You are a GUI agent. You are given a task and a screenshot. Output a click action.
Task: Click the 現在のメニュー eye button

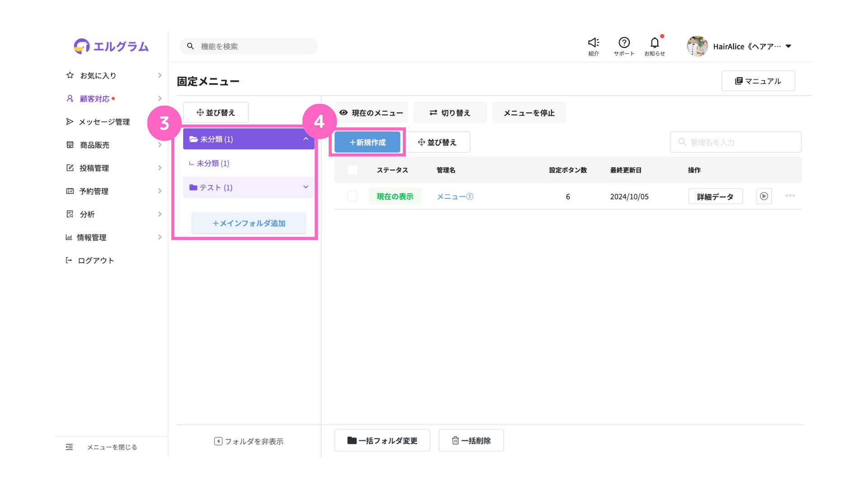click(371, 113)
